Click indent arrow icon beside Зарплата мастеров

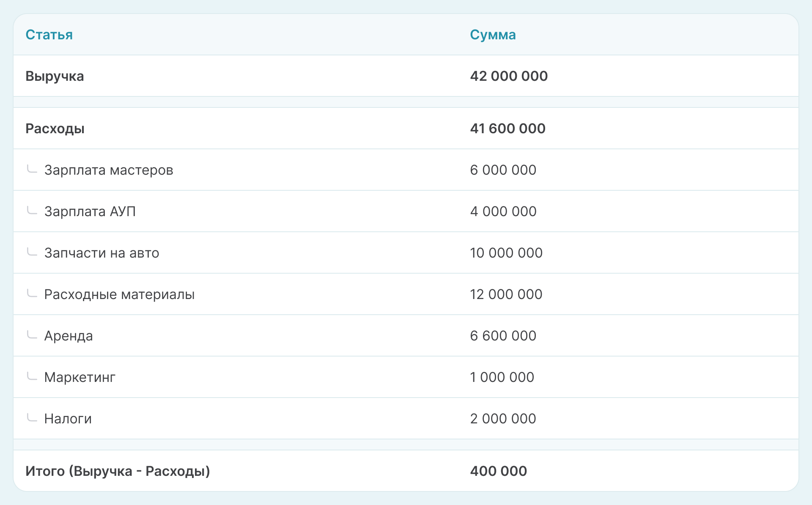click(x=32, y=169)
